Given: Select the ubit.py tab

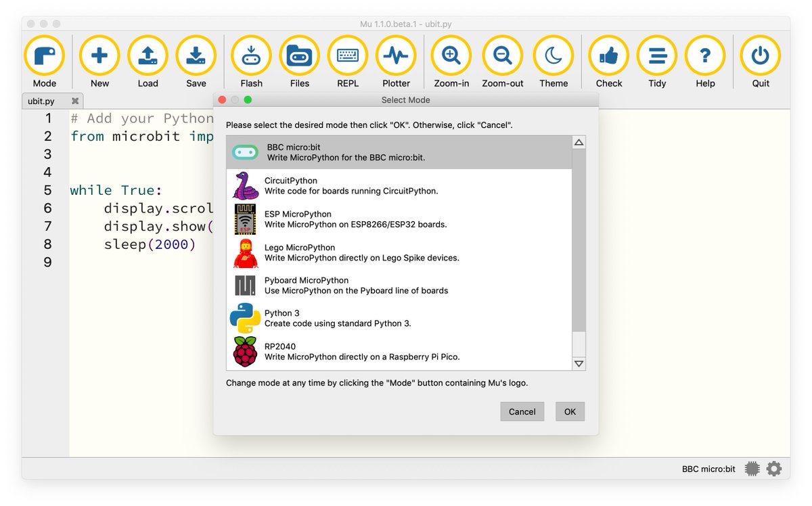Looking at the screenshot, I should 41,100.
